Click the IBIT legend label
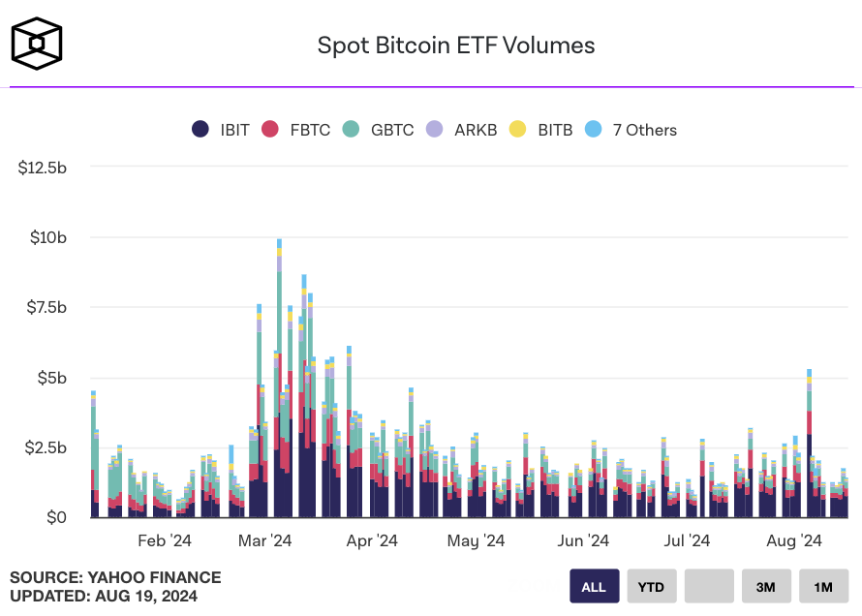The width and height of the screenshot is (862, 616). click(234, 130)
